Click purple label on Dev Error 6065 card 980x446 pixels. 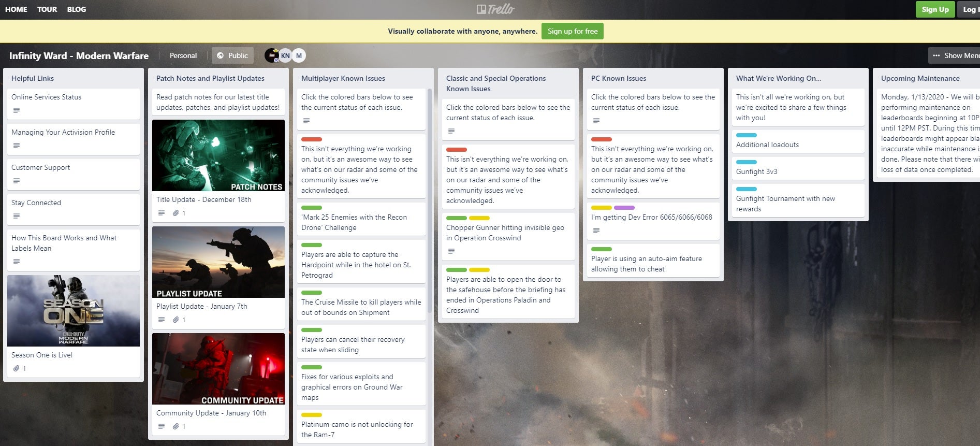pos(624,208)
